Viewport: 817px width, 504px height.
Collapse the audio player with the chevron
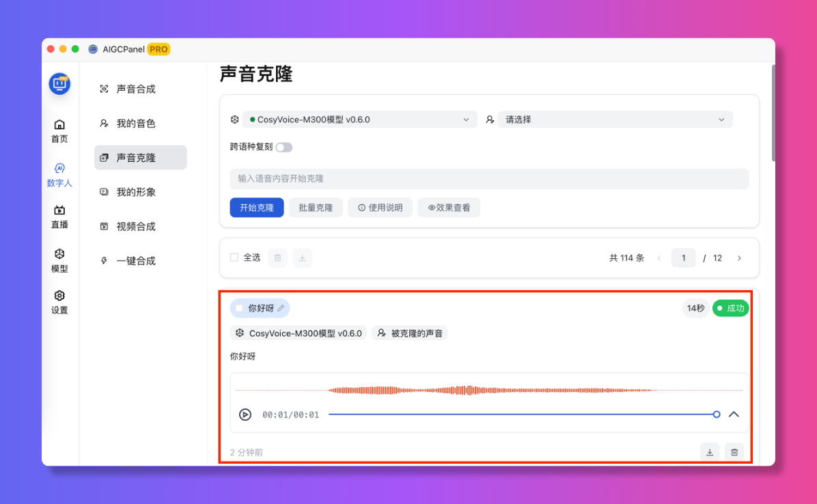(734, 414)
